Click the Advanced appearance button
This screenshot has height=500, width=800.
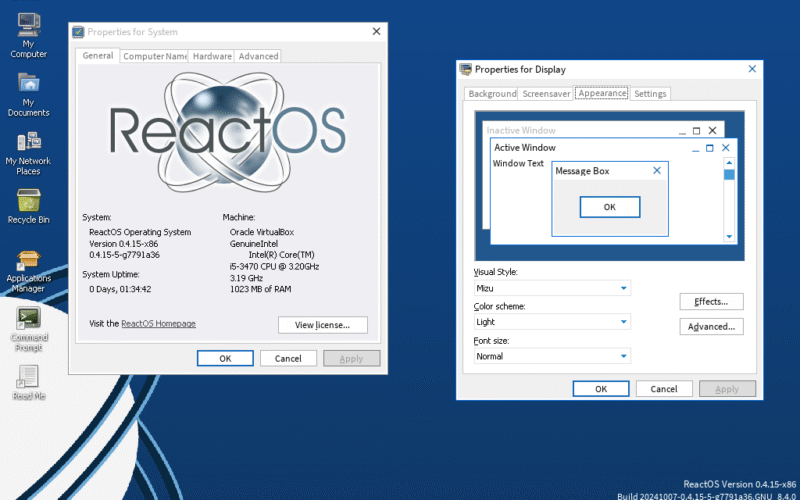click(x=711, y=326)
